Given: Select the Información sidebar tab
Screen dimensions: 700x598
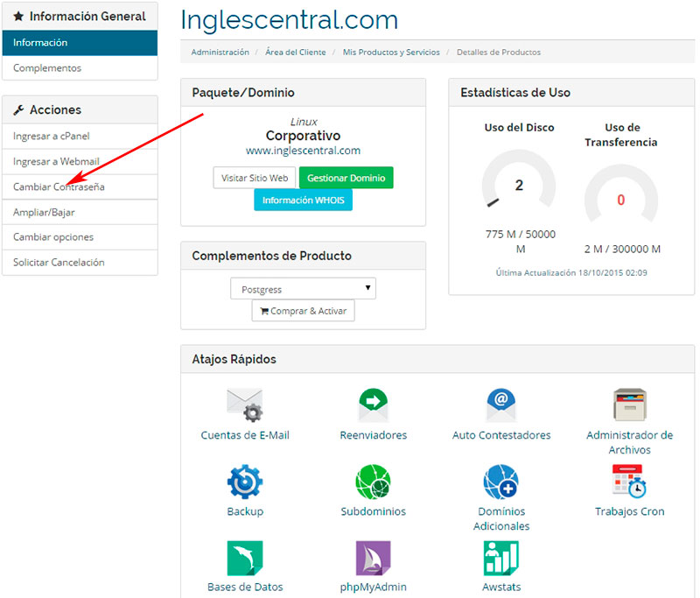Looking at the screenshot, I should point(80,43).
